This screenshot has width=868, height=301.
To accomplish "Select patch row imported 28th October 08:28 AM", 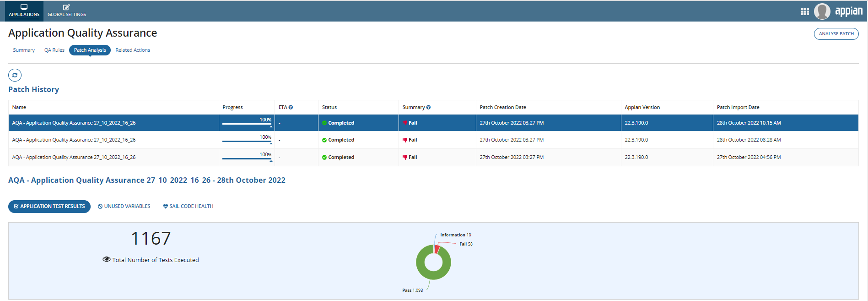I will pyautogui.click(x=433, y=140).
